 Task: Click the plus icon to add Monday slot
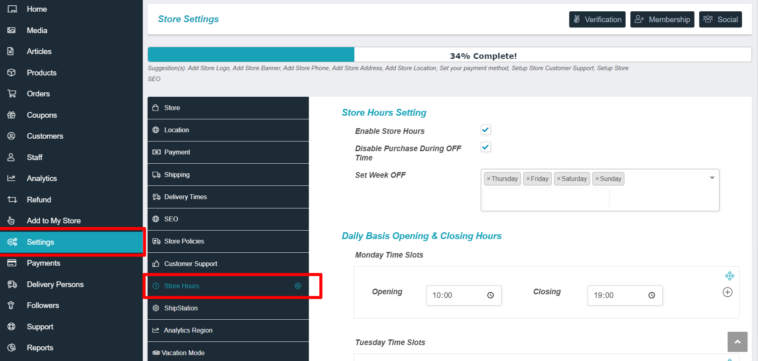pos(728,292)
